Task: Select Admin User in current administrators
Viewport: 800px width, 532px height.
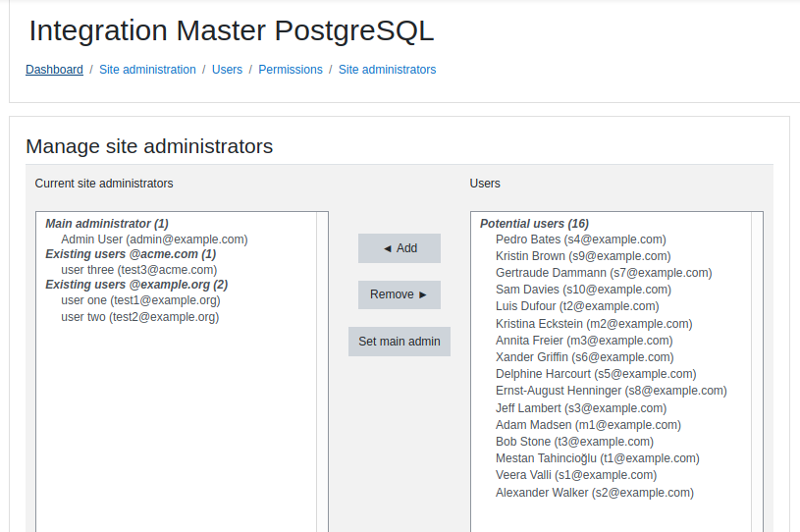Action: coord(154,239)
